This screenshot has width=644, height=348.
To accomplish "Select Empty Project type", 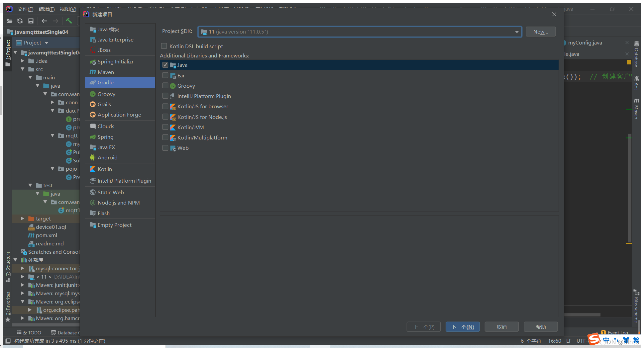I will tap(120, 225).
